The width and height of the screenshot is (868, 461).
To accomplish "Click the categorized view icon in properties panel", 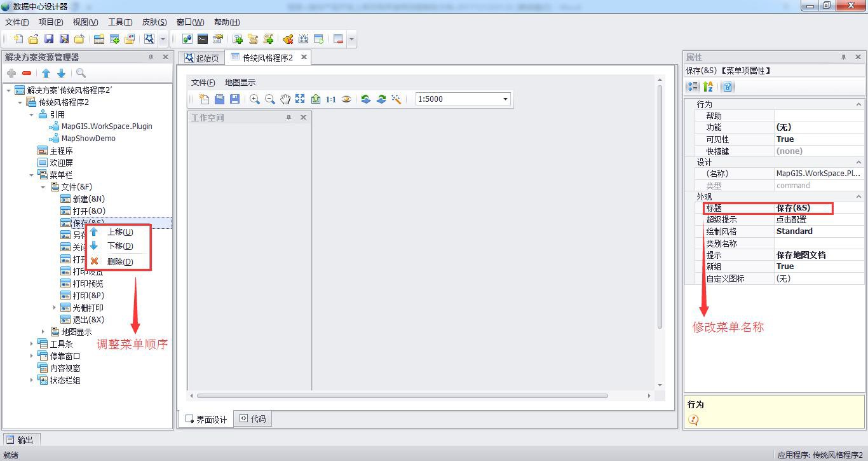I will pos(693,86).
